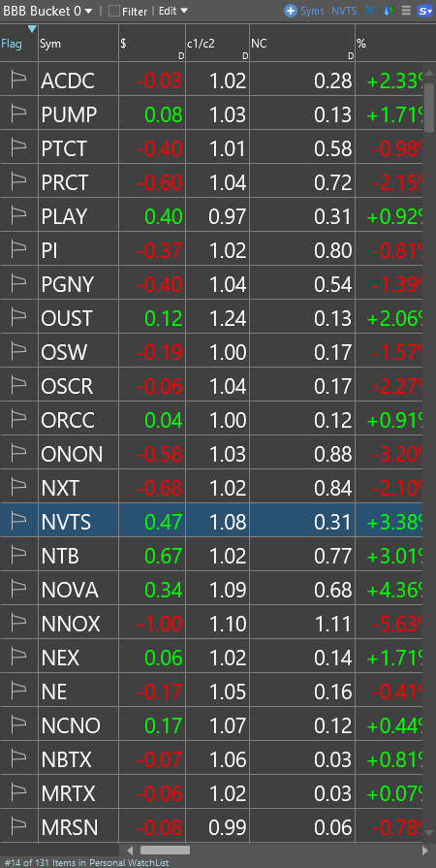
Task: Enable the Filter checkbox
Action: click(114, 11)
